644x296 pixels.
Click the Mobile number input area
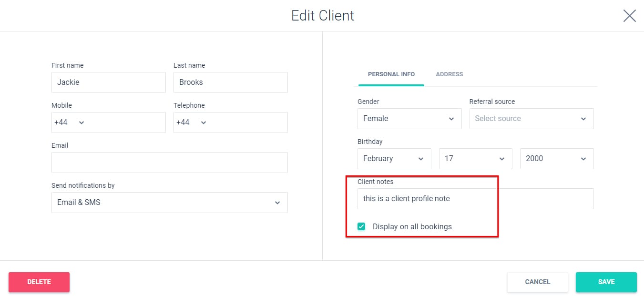(126, 122)
